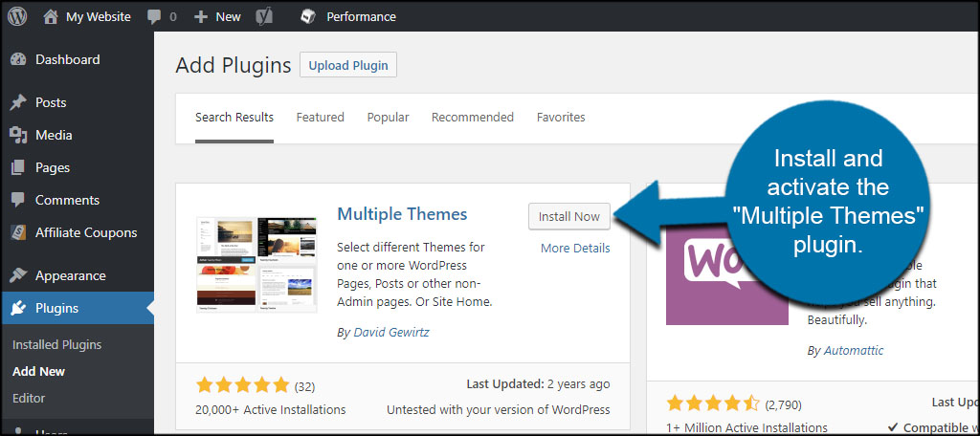Open More Details for Multiple Themes
Viewport: 980px width, 436px height.
575,249
